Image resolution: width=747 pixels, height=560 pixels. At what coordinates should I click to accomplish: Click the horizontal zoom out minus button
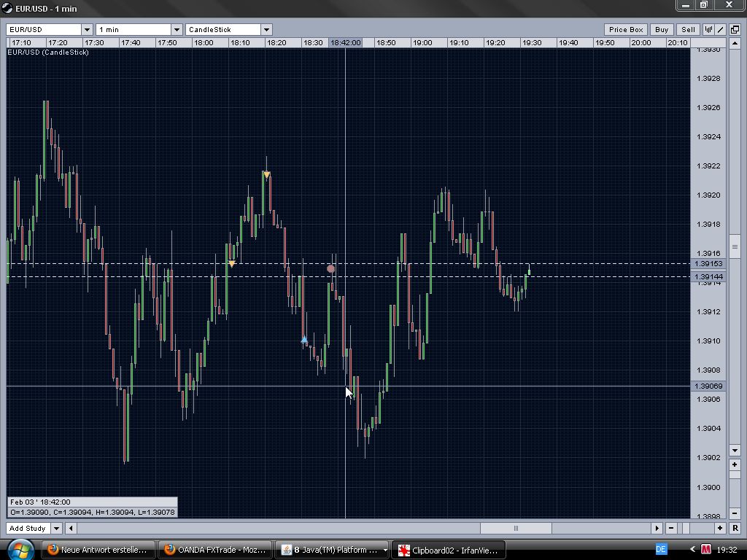[x=671, y=528]
